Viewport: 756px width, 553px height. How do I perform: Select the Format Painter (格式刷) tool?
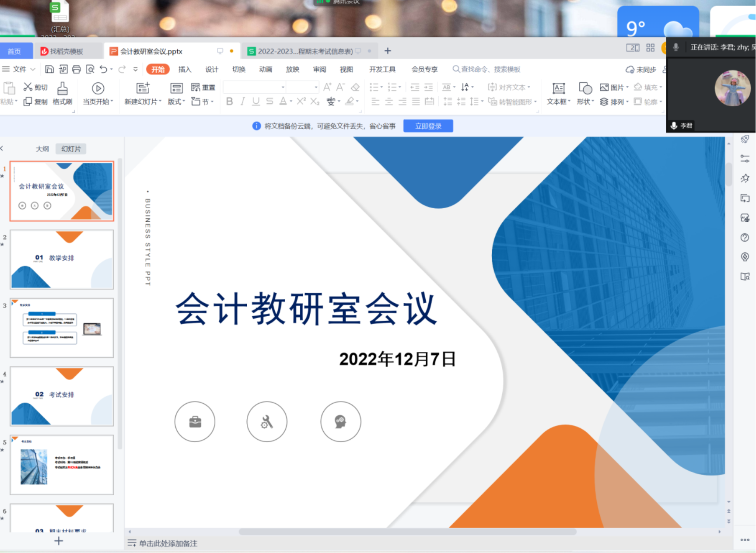(x=63, y=94)
